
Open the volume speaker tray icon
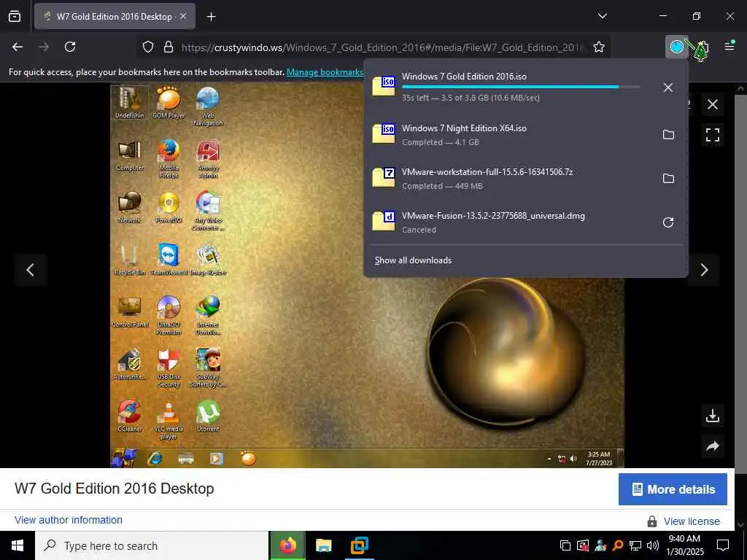tap(653, 545)
